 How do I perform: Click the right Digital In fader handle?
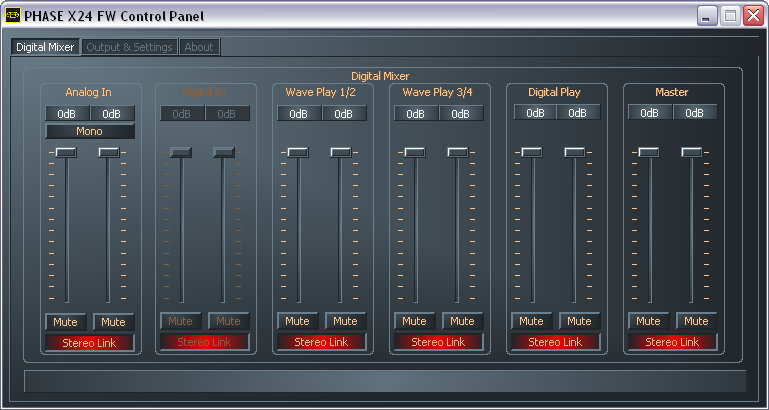[x=224, y=152]
